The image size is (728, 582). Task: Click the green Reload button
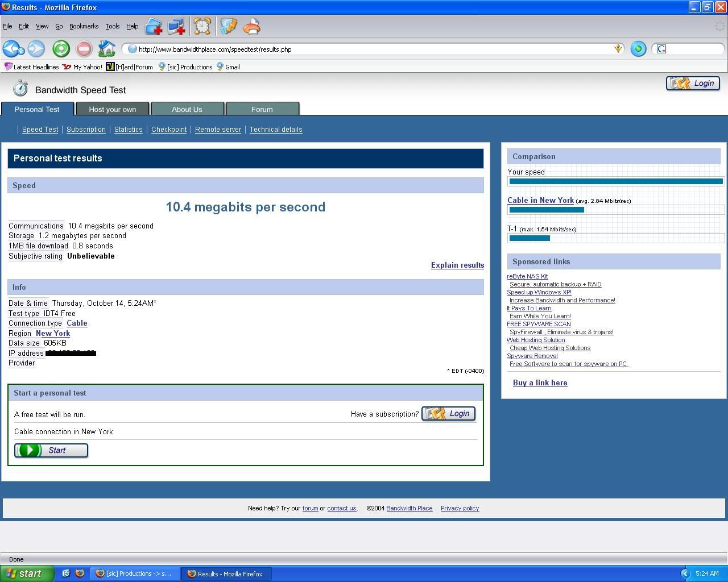(x=61, y=49)
